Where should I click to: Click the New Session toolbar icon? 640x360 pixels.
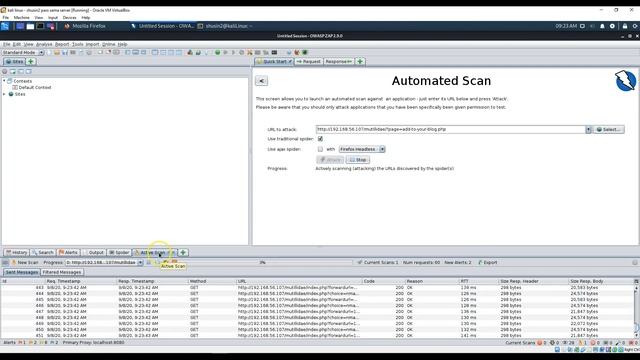click(x=49, y=53)
